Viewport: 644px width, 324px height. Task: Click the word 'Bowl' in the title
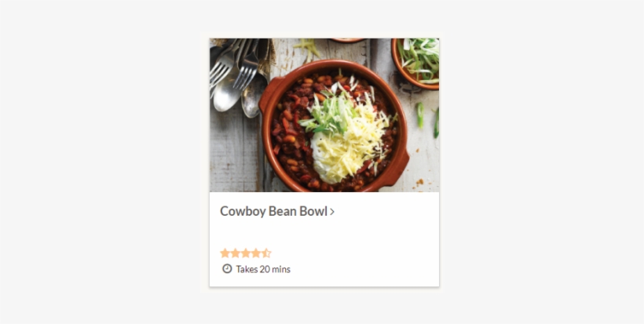[x=313, y=211]
